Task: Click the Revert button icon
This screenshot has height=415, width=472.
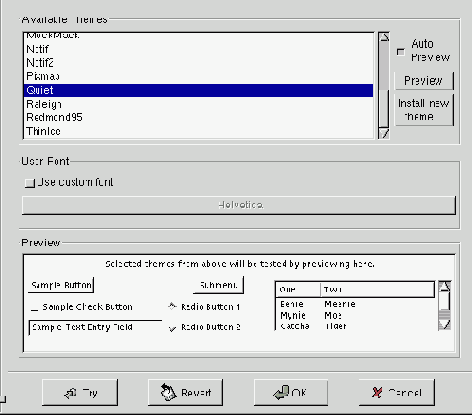Action: tap(168, 392)
